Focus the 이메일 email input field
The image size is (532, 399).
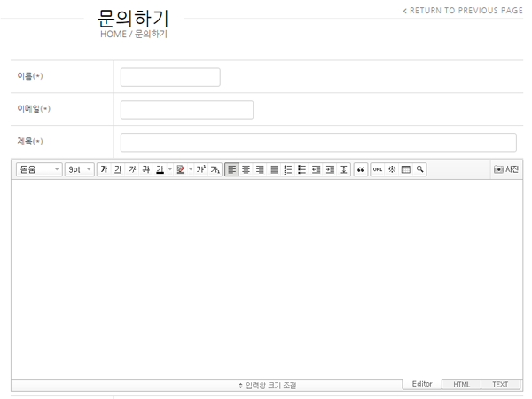pyautogui.click(x=187, y=110)
